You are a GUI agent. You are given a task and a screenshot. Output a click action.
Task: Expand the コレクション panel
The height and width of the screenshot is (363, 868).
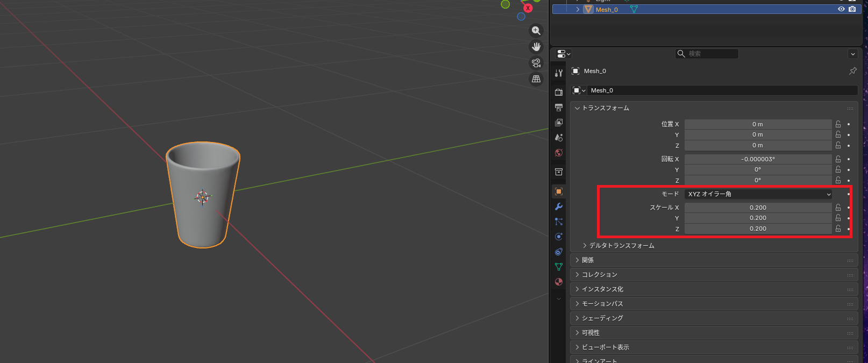578,275
